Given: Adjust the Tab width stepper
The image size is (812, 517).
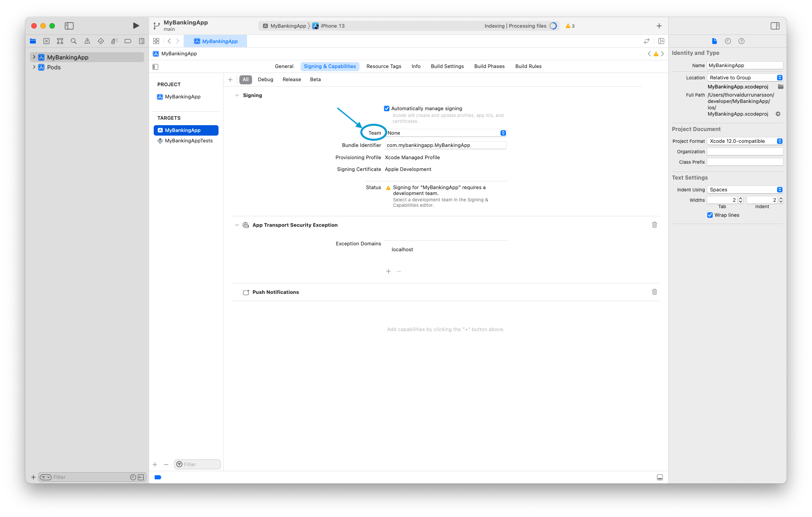Looking at the screenshot, I should click(741, 200).
